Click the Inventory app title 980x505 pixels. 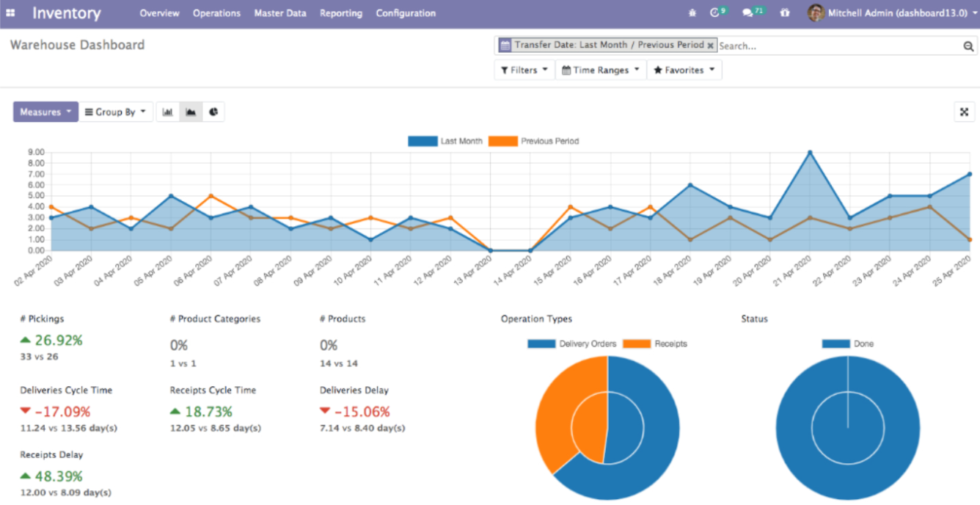[67, 13]
